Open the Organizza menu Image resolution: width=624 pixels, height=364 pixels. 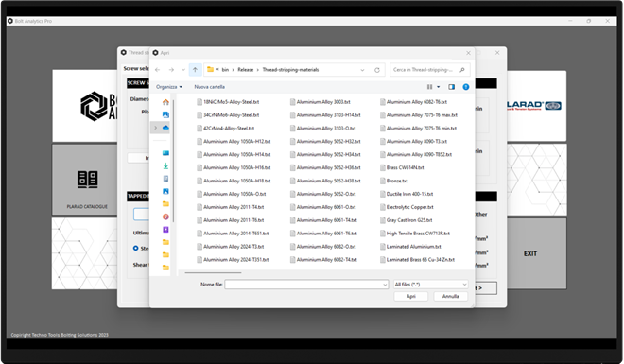pyautogui.click(x=168, y=87)
